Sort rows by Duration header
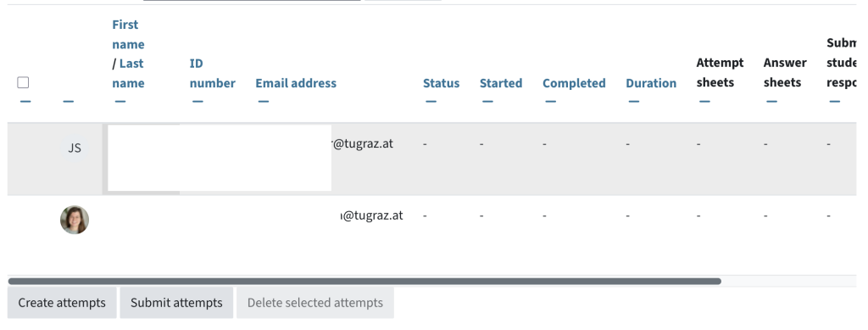This screenshot has height=330, width=868. coord(651,83)
